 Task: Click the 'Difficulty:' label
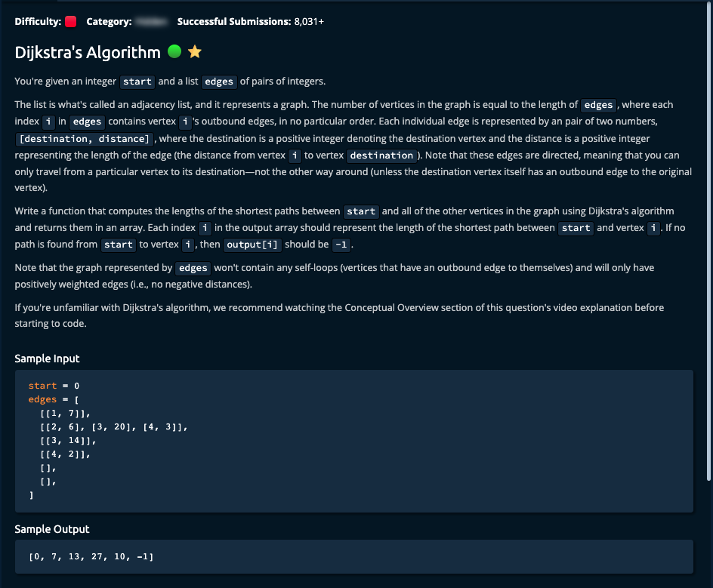tap(38, 22)
